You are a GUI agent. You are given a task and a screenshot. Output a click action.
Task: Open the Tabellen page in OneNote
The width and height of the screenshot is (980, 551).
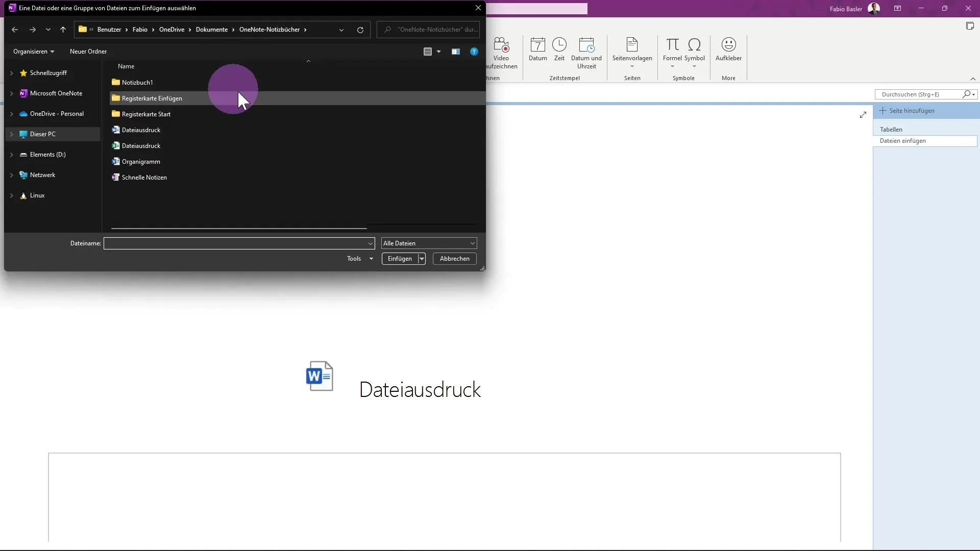coord(891,130)
